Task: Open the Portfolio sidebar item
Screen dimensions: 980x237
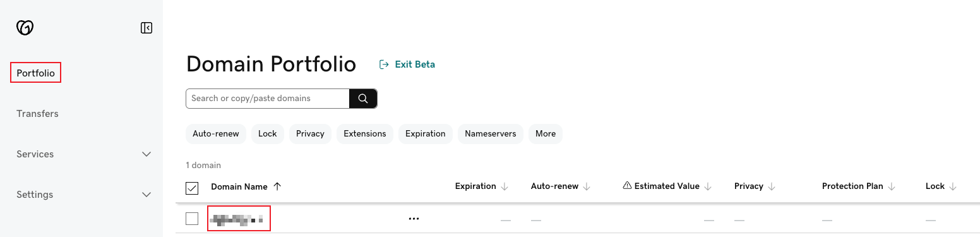Action: pos(36,73)
